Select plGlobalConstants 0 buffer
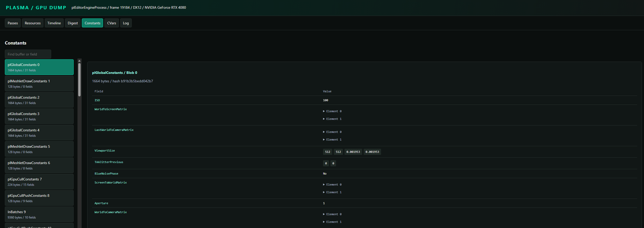Image resolution: width=644 pixels, height=228 pixels. (39, 67)
